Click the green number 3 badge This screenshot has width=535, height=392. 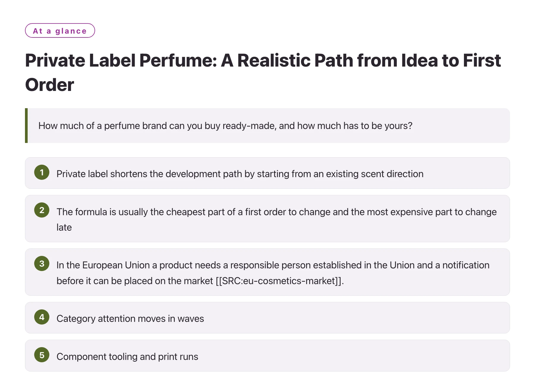click(x=42, y=264)
